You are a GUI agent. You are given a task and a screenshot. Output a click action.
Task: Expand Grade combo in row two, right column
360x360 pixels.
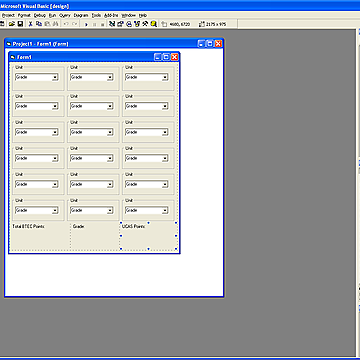pos(165,106)
